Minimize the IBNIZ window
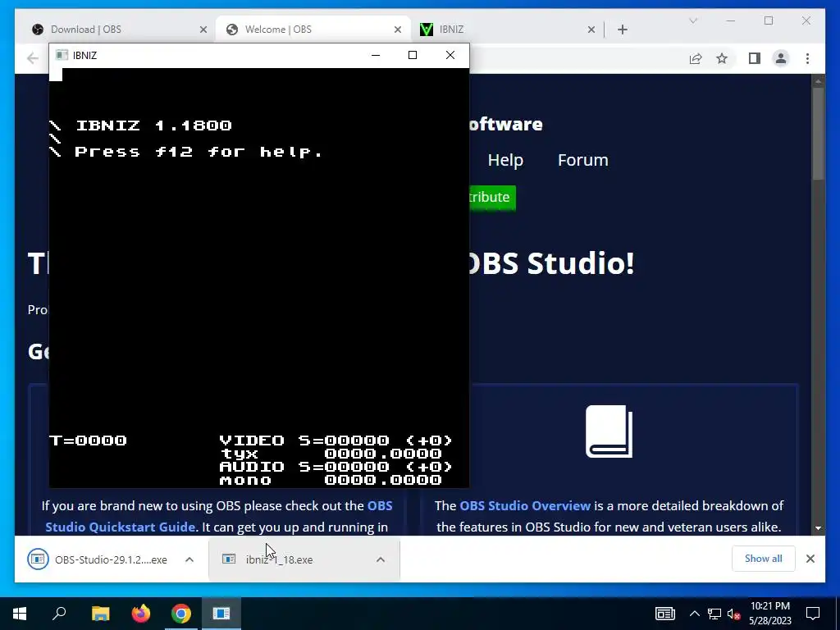Screen dimensions: 840x630 pyautogui.click(x=376, y=55)
